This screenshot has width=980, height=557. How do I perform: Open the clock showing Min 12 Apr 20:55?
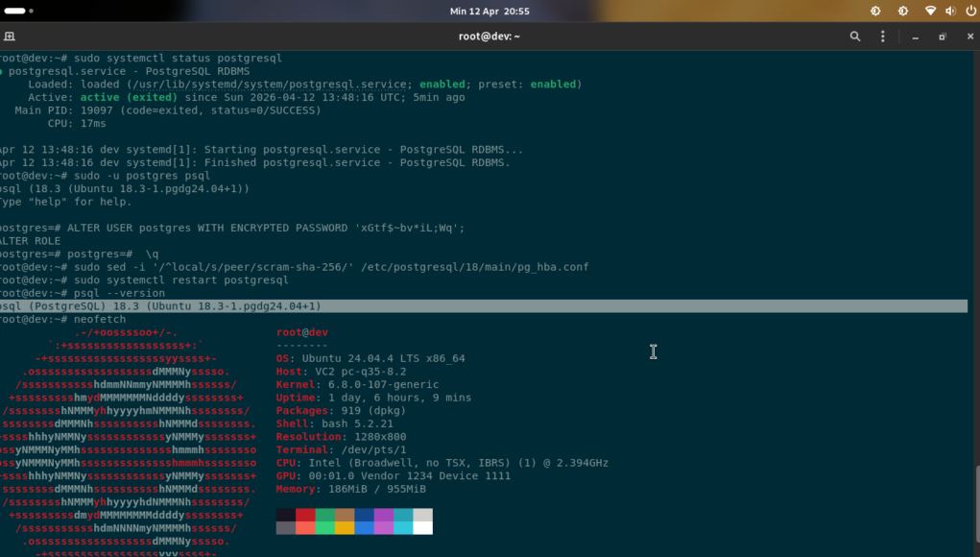click(x=490, y=12)
